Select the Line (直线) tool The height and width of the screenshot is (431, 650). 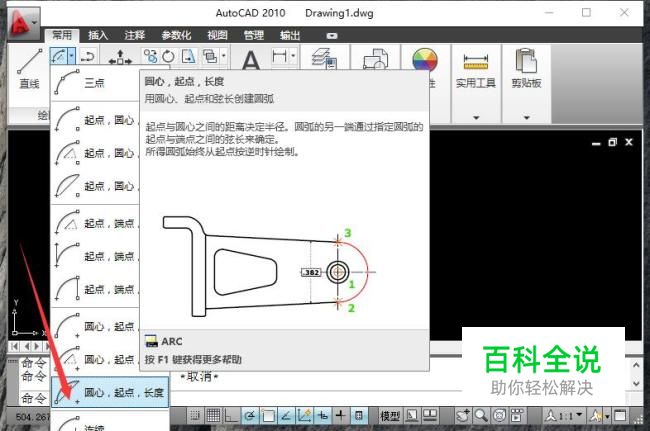click(x=29, y=69)
